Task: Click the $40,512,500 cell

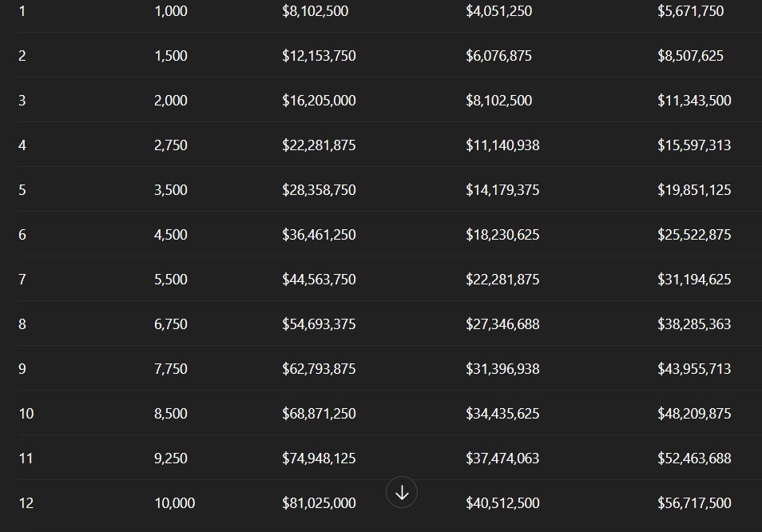Action: tap(502, 503)
